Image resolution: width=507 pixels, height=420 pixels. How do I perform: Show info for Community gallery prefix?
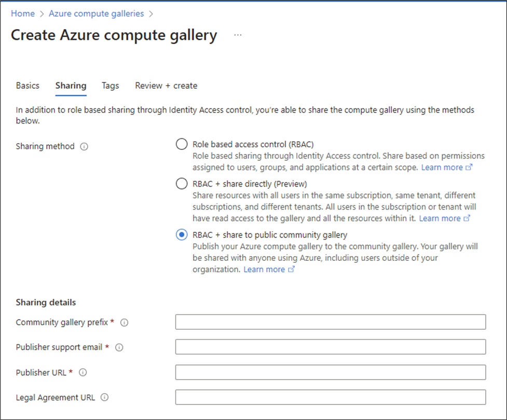(124, 323)
